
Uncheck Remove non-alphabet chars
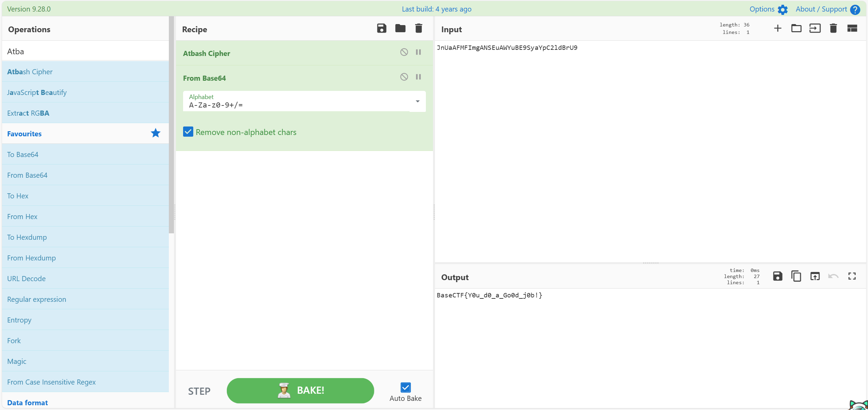tap(188, 132)
